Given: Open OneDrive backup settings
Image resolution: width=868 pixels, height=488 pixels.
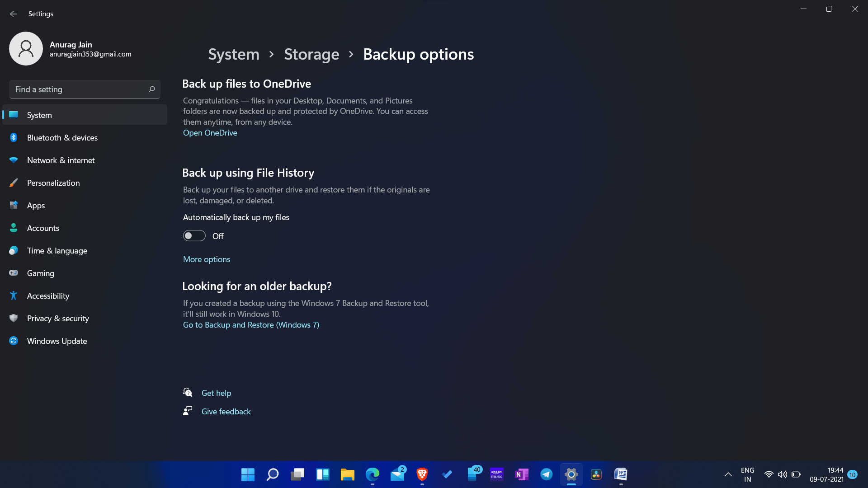Looking at the screenshot, I should 210,132.
